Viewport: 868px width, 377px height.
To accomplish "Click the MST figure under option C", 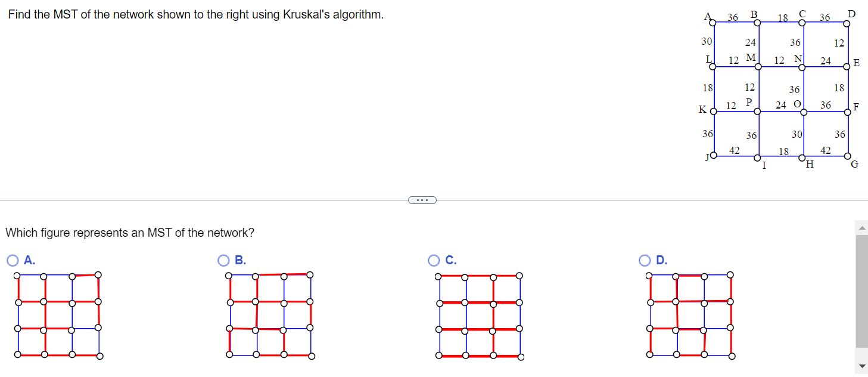I will click(x=478, y=314).
